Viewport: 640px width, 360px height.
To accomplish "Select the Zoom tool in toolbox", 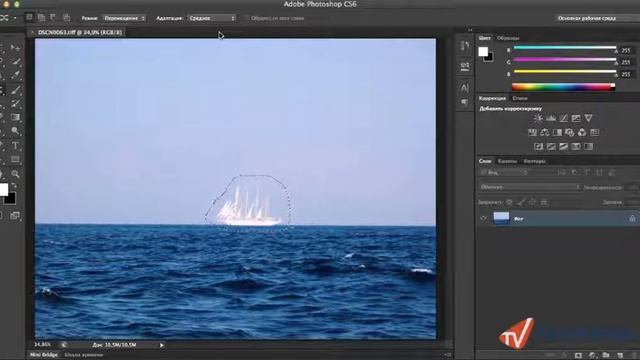I will [x=16, y=174].
